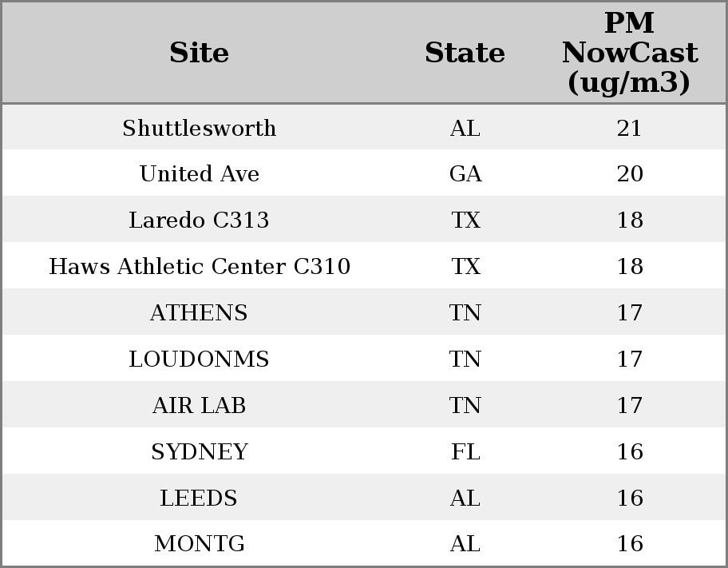Image resolution: width=728 pixels, height=568 pixels.
Task: Select Haws Athletic Center C310 cell
Action: click(x=200, y=266)
